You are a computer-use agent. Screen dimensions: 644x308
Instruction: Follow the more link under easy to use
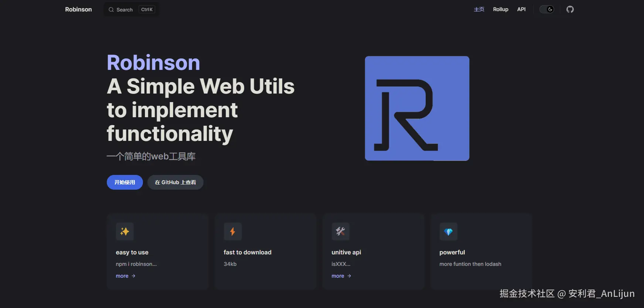126,276
